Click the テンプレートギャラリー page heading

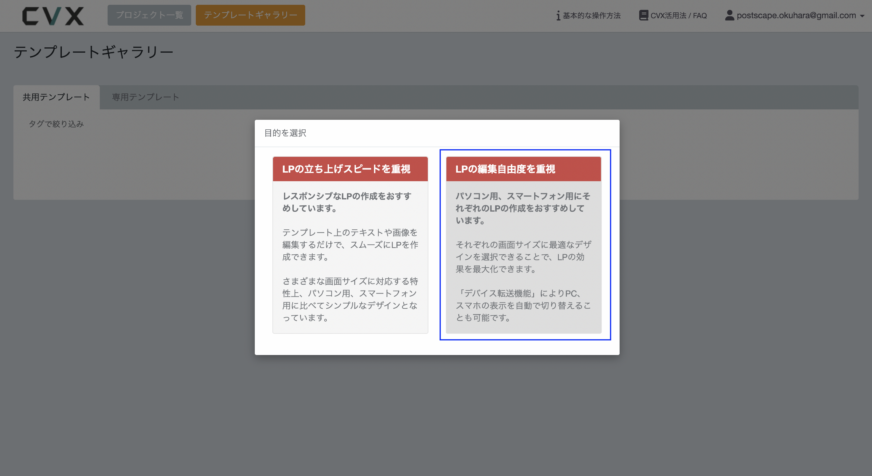coord(94,52)
